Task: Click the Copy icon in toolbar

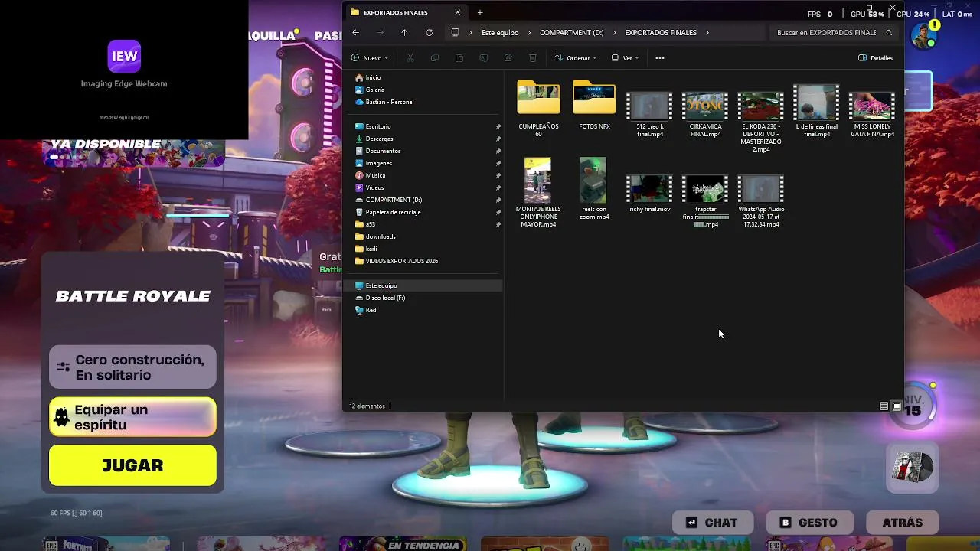Action: coord(435,58)
